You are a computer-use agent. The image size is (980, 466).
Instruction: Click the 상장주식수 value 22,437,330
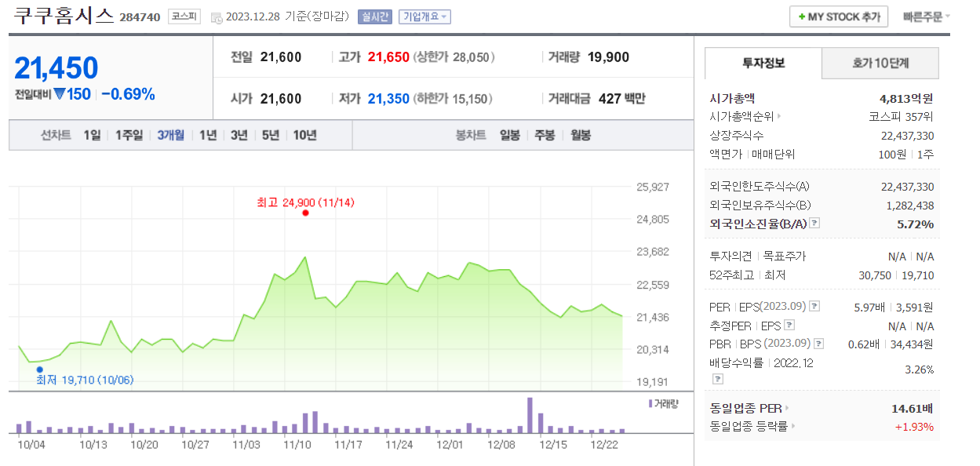click(x=908, y=136)
